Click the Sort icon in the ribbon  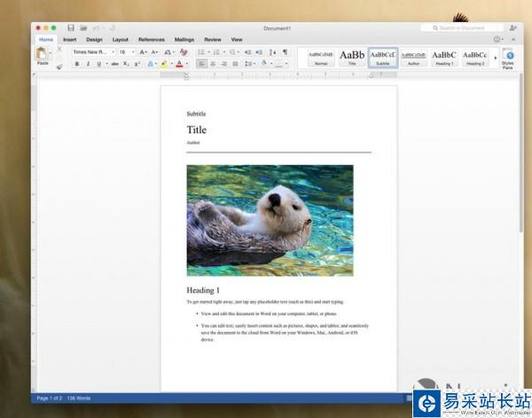[x=272, y=52]
